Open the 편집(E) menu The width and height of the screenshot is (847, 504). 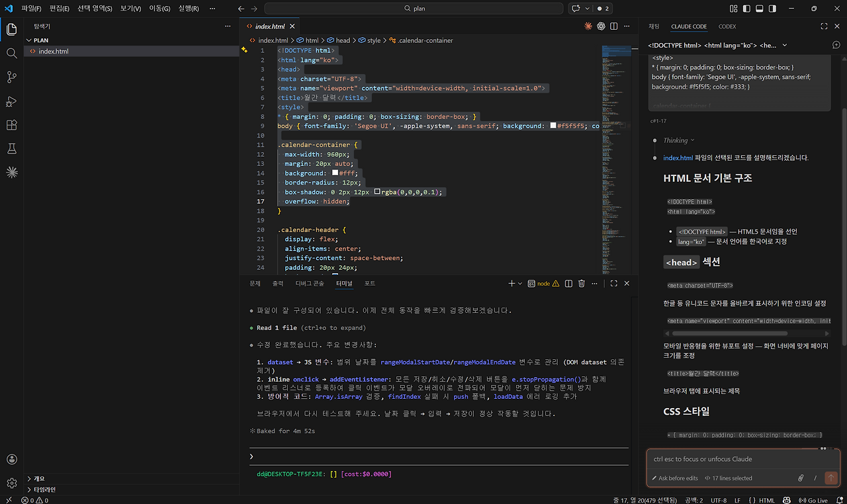coord(60,9)
